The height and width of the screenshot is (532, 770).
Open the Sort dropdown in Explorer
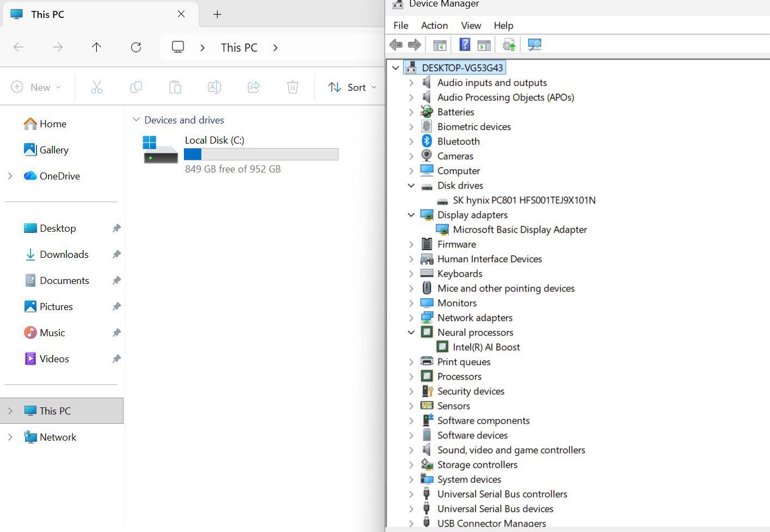point(352,87)
